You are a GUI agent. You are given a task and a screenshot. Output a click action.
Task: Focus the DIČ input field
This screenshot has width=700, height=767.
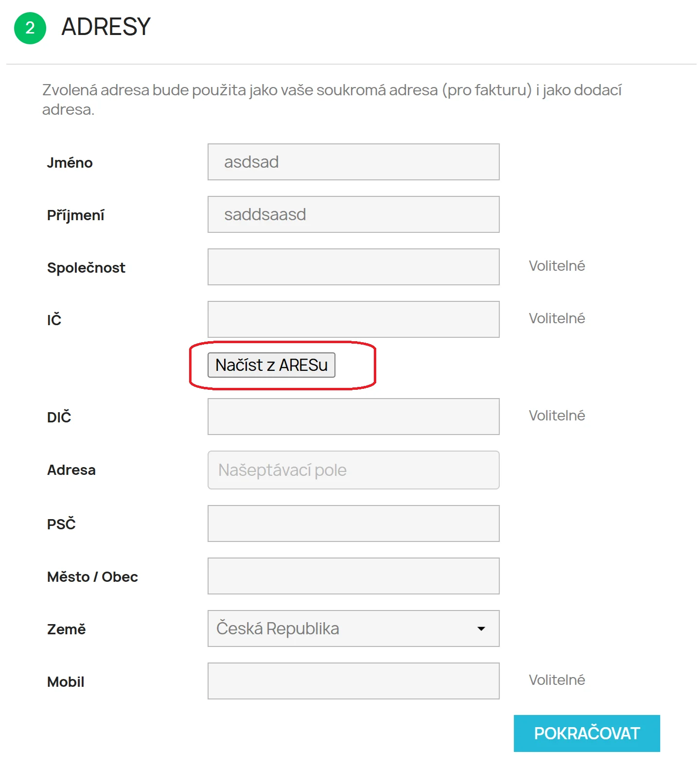353,417
